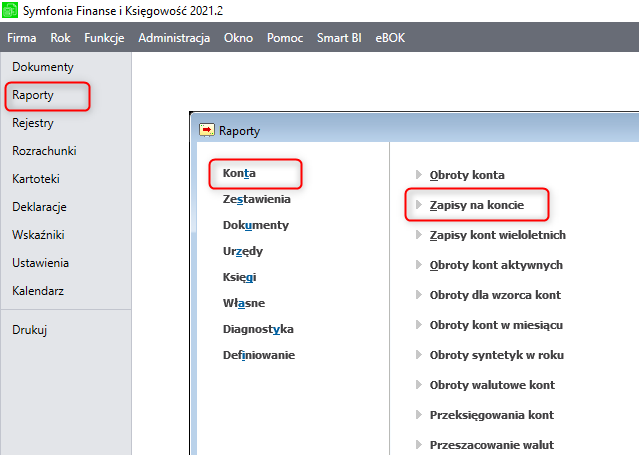Click Drukuj in the sidebar
Image resolution: width=639 pixels, height=455 pixels.
point(30,329)
